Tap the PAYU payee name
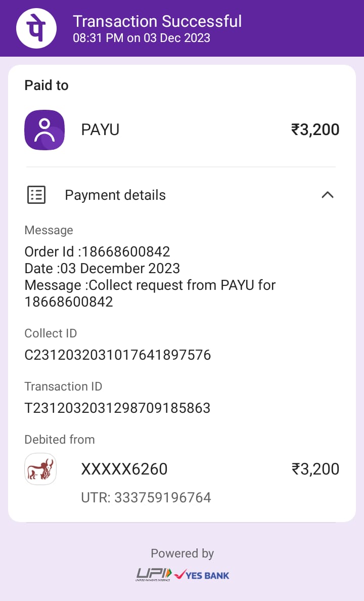This screenshot has height=601, width=364. 100,130
